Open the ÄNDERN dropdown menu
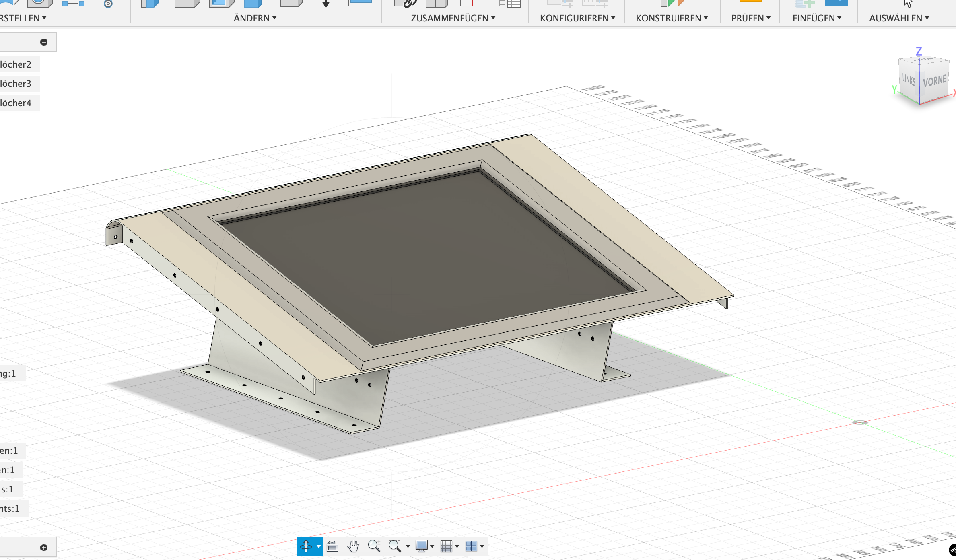Viewport: 956px width, 560px height. point(255,18)
